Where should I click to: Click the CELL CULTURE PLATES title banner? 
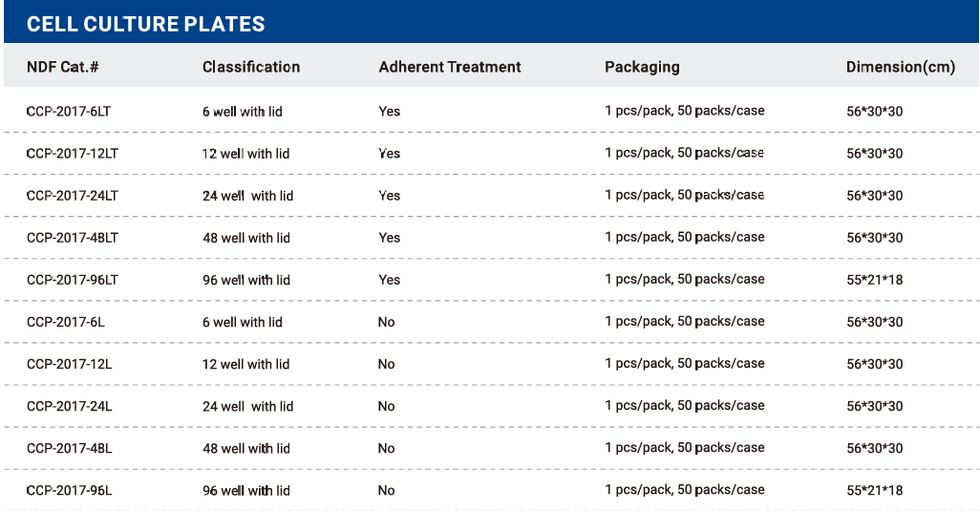(491, 23)
